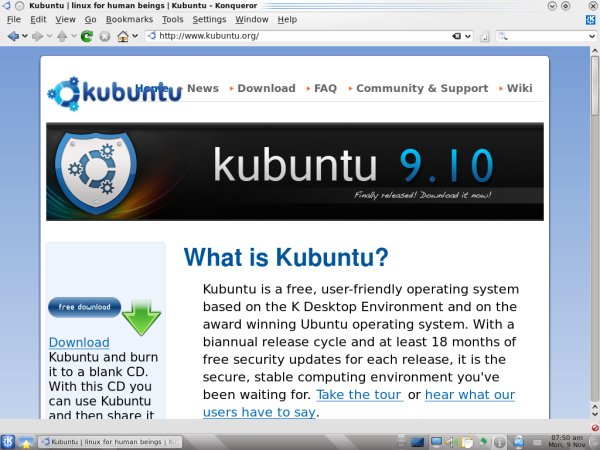
Task: Open the Bookmarks menu
Action: [x=129, y=20]
